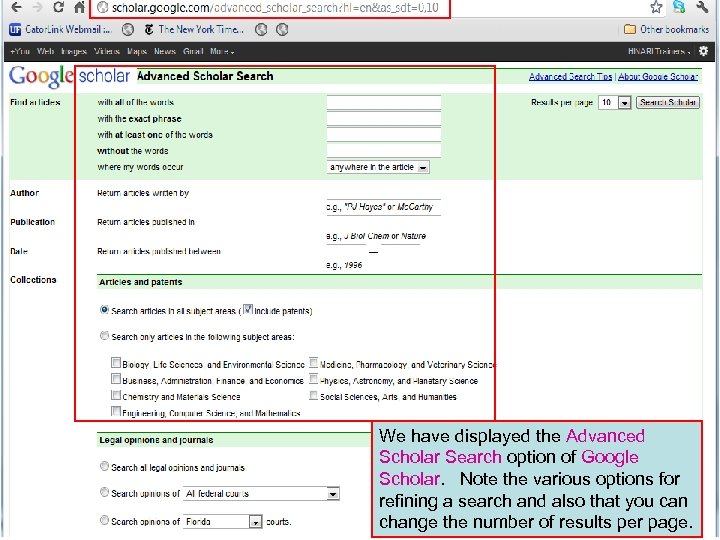Screen dimensions: 720x540
Task: Open the About Google Scholar link
Action: pyautogui.click(x=658, y=77)
